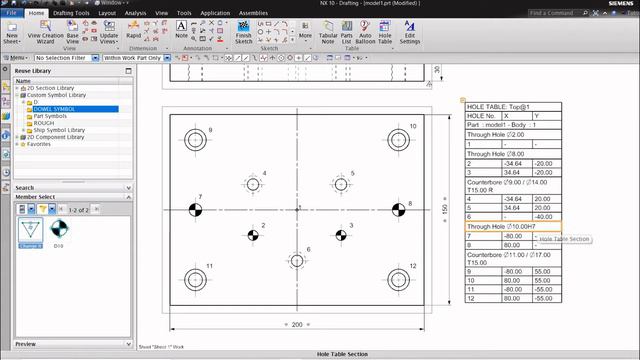Switch to the Drafting Tools tab
640x360 pixels.
(71, 13)
